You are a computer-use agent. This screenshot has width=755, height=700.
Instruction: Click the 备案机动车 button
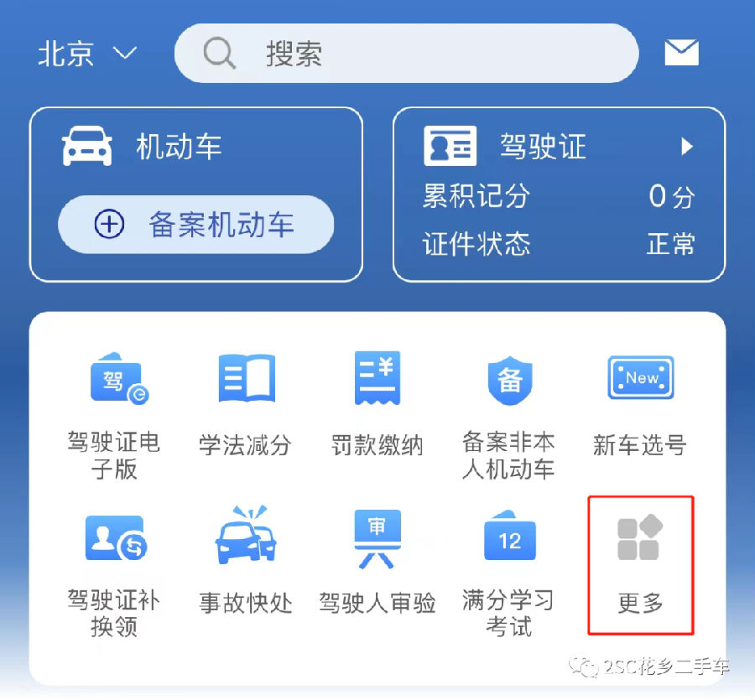195,224
